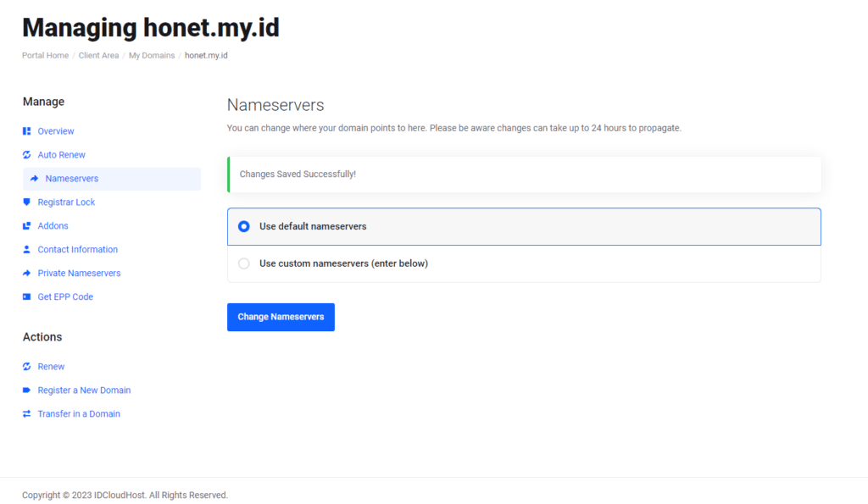The height and width of the screenshot is (504, 868).
Task: Click the Transfer in a Domain arrows icon
Action: coord(27,414)
